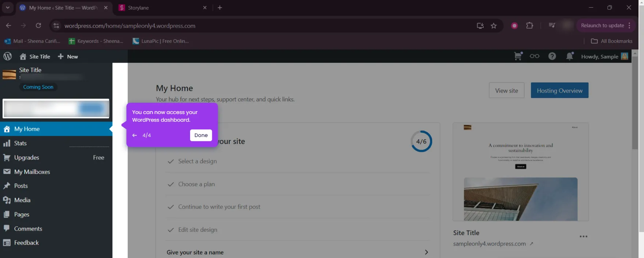The width and height of the screenshot is (644, 258).
Task: Click Done in the tour tooltip
Action: (201, 135)
